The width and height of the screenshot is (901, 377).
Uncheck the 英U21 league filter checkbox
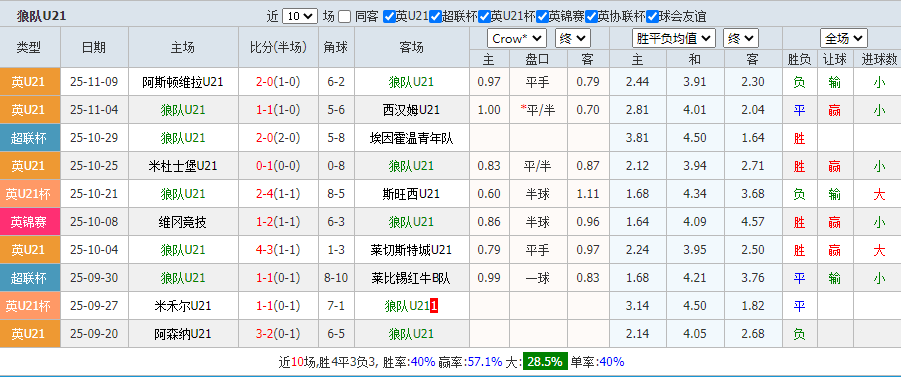click(389, 17)
